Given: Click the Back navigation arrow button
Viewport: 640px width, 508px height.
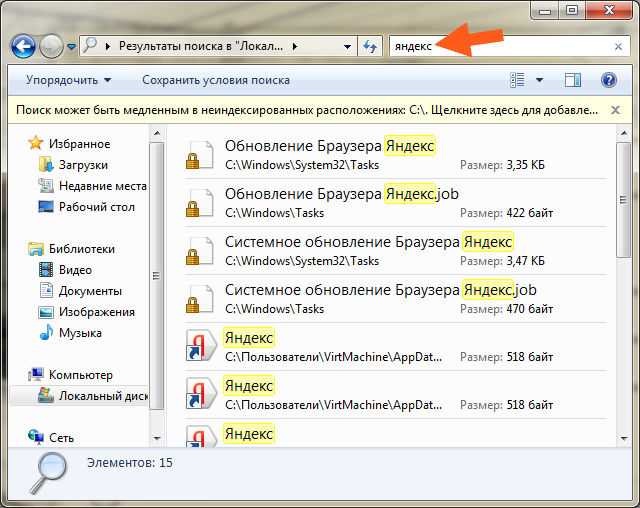Looking at the screenshot, I should (x=23, y=46).
